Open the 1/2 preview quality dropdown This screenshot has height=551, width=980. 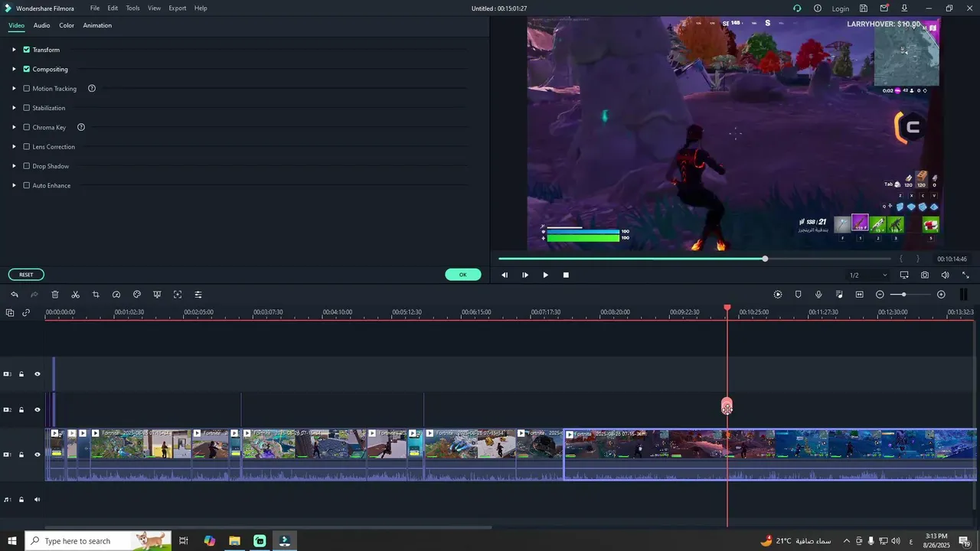click(867, 275)
